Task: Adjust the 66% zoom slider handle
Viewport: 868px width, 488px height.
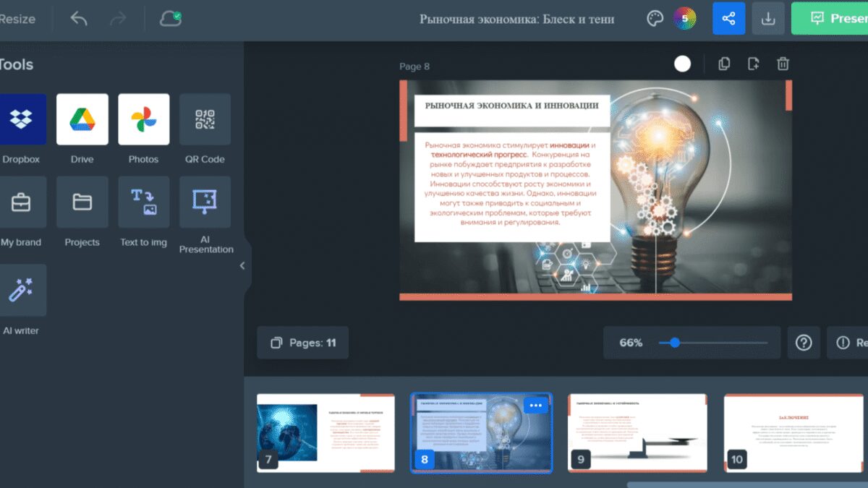Action: [x=675, y=343]
